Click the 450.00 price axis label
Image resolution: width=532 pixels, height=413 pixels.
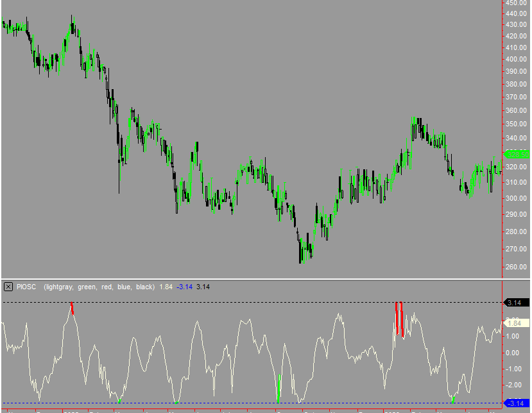coord(515,4)
